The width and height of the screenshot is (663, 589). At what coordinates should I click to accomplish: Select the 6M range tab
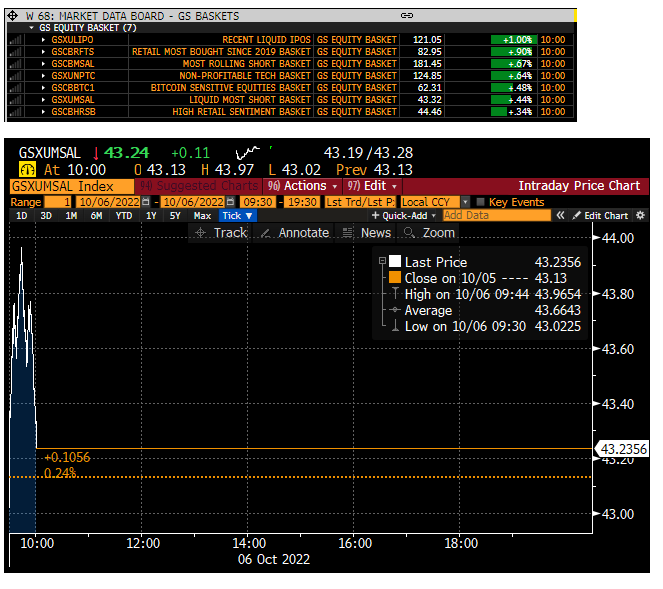96,216
